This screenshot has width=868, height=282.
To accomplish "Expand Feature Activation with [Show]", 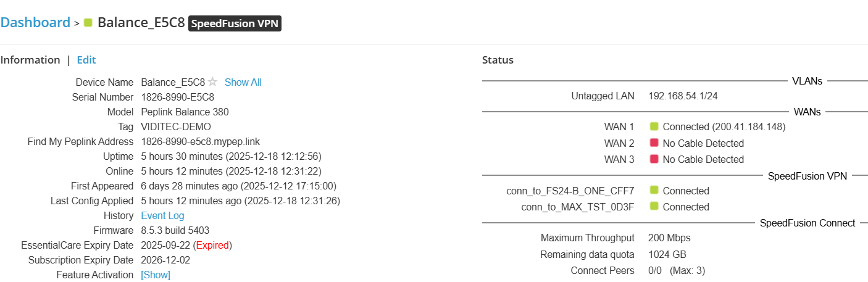I will coord(156,275).
